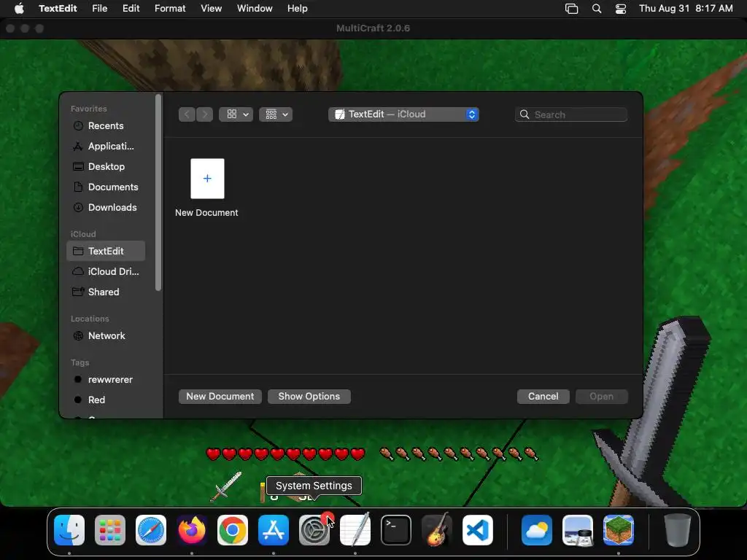Open icon view options dropdown

point(236,114)
